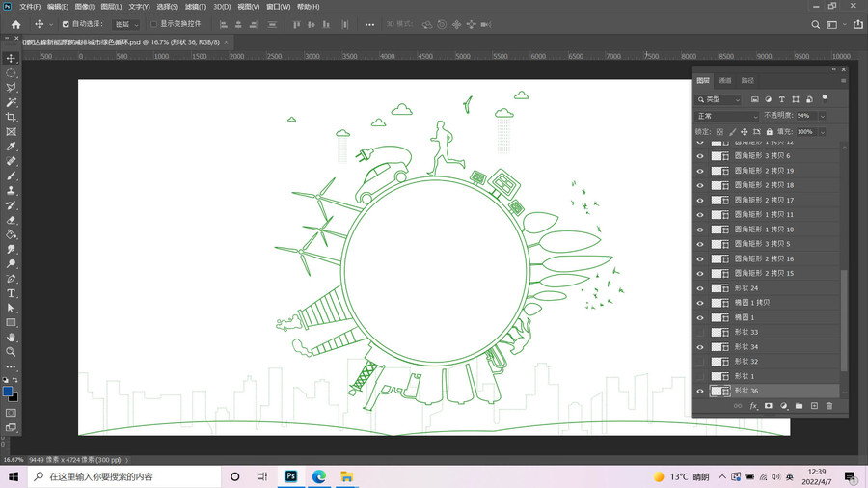Click the search icon at top right
This screenshot has height=488, width=868.
click(x=815, y=24)
